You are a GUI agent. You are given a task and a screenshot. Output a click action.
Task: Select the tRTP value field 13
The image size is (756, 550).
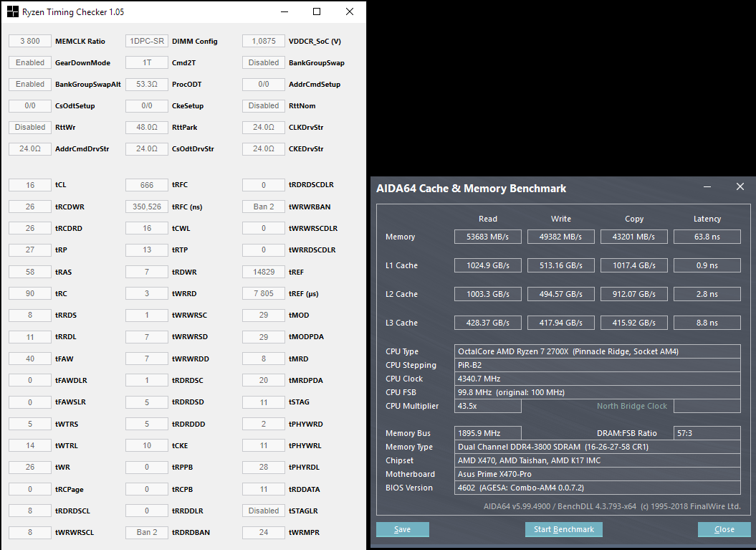tap(147, 250)
